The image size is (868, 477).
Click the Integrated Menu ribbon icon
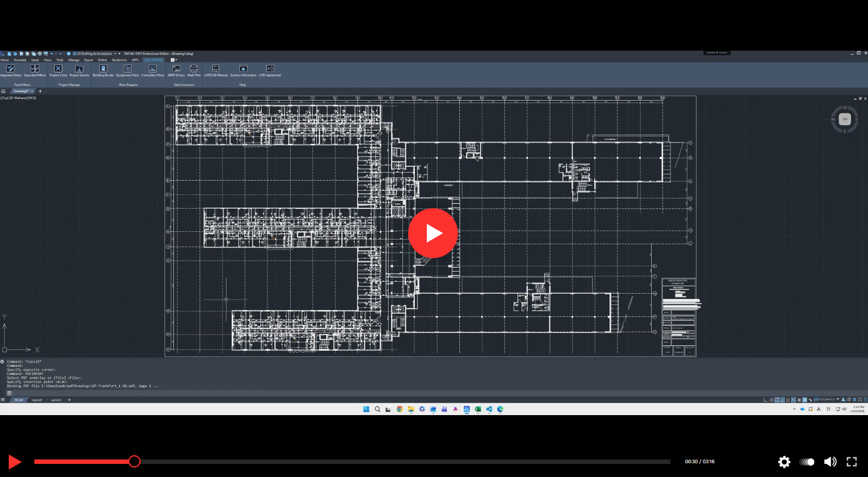point(10,69)
